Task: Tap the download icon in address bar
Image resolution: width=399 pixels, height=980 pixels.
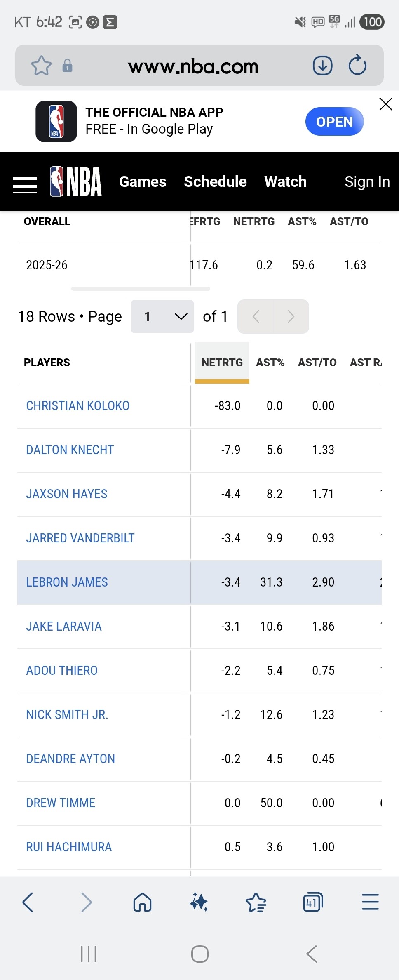Action: point(322,66)
